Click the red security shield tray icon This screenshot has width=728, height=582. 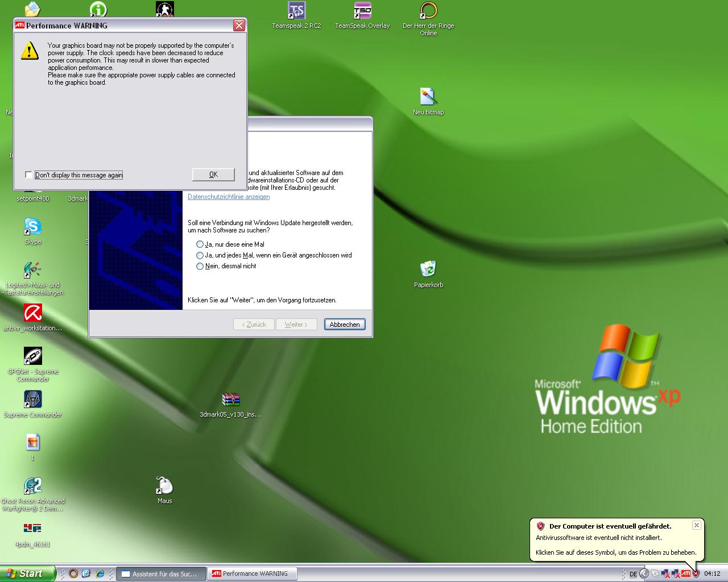(x=695, y=574)
